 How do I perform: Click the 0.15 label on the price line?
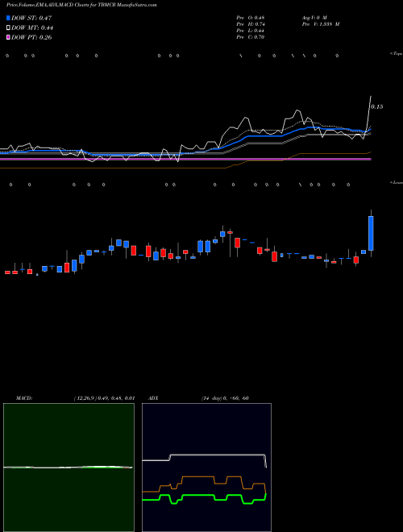(376, 106)
